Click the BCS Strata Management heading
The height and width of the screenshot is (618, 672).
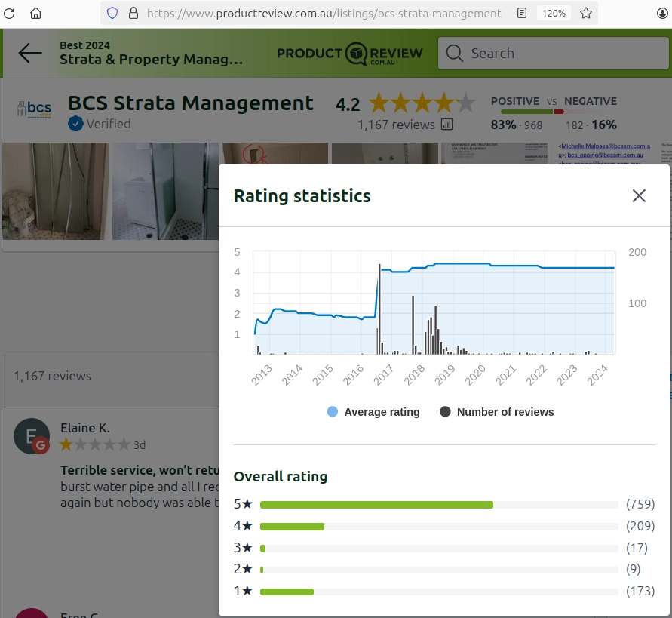(191, 103)
